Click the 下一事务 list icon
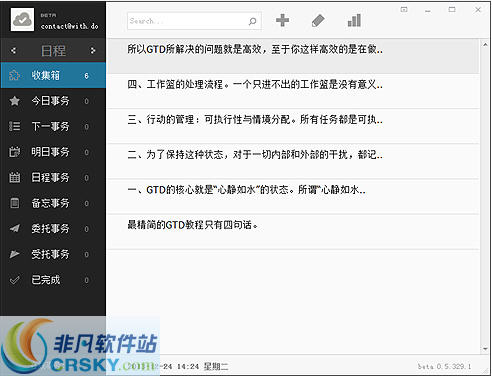Image resolution: width=492 pixels, height=376 pixels. pyautogui.click(x=14, y=126)
